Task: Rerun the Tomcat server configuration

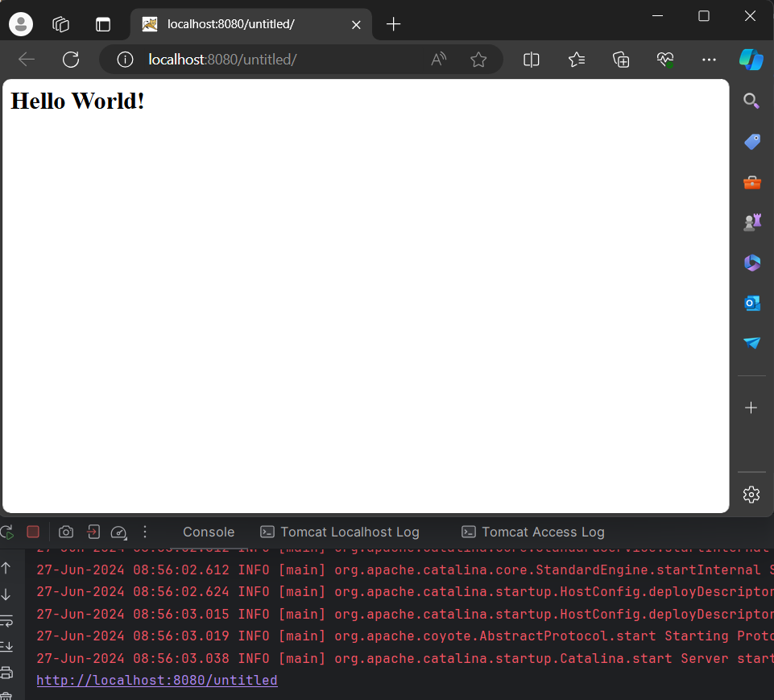Action: point(7,532)
